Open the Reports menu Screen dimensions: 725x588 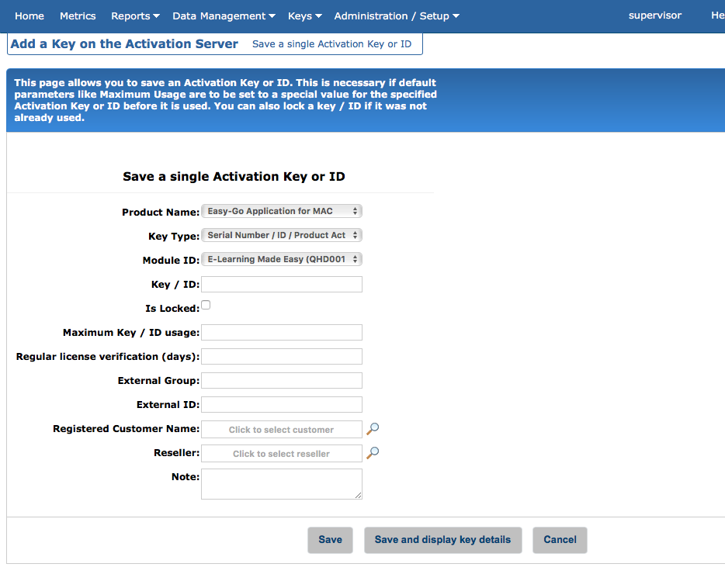click(135, 16)
